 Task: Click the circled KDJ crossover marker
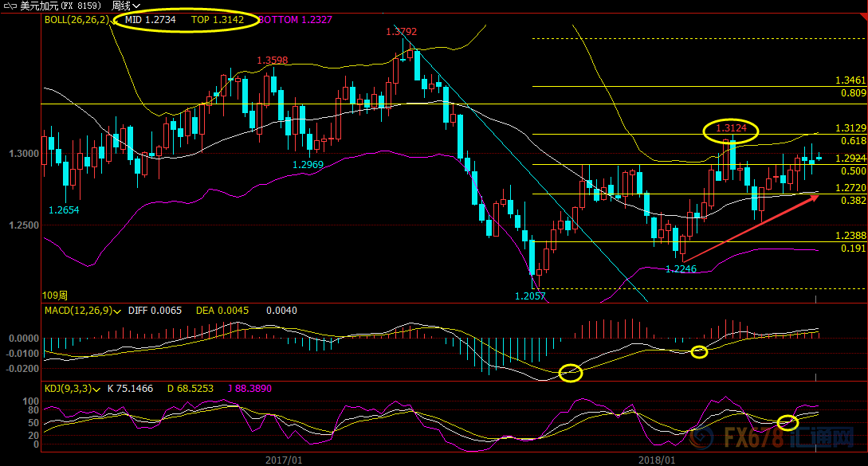787,423
